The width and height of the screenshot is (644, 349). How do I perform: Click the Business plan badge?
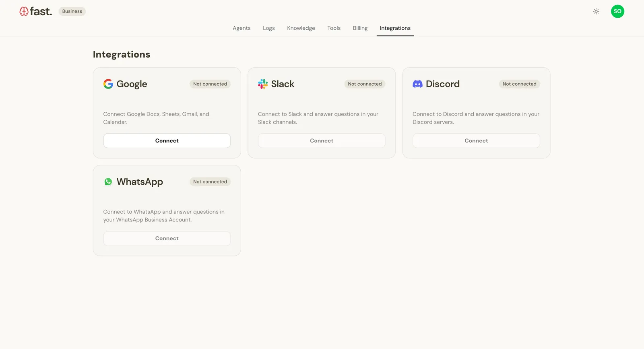72,11
